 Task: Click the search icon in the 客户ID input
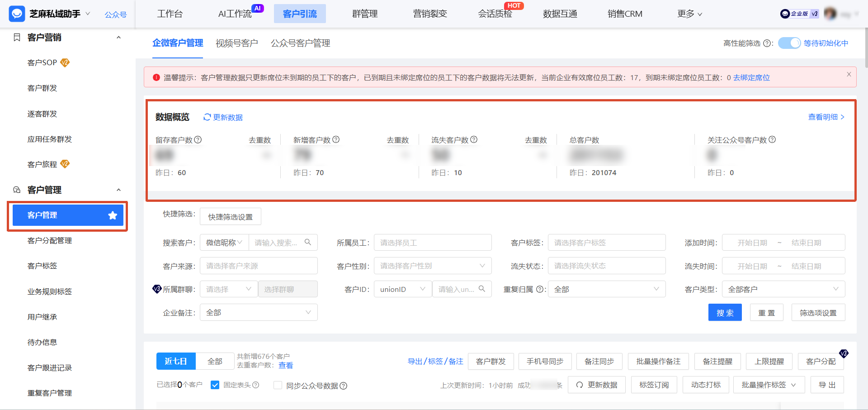481,289
